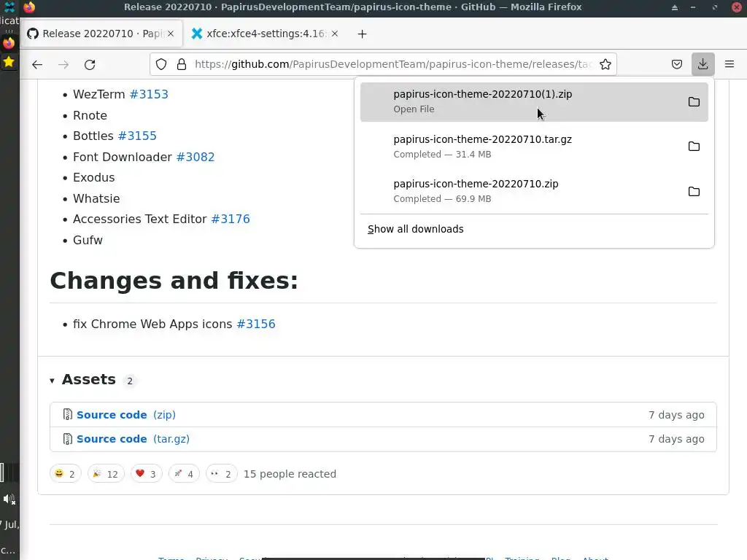Image resolution: width=747 pixels, height=560 pixels.
Task: Click the Gufw list item
Action: 88,240
